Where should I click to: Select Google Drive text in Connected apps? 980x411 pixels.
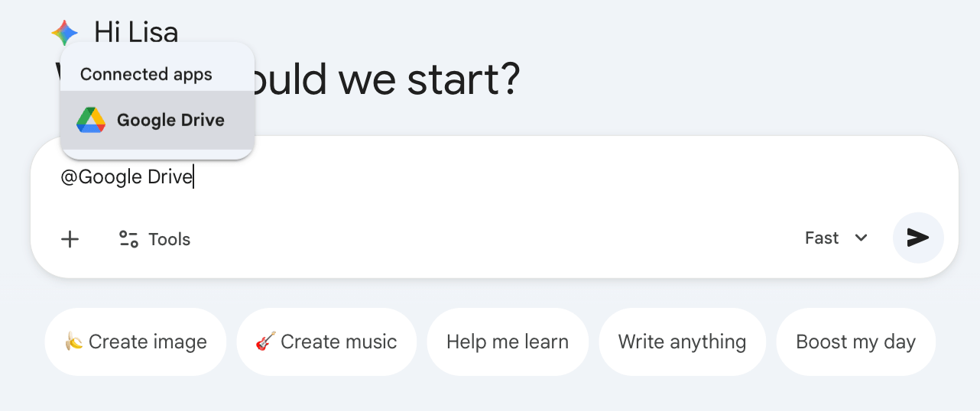pyautogui.click(x=170, y=120)
